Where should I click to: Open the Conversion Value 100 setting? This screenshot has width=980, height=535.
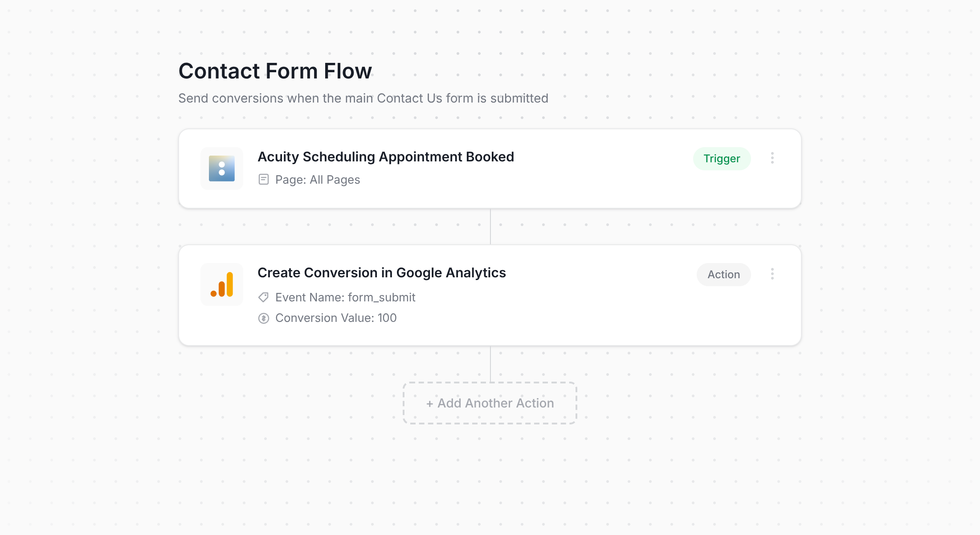(336, 317)
